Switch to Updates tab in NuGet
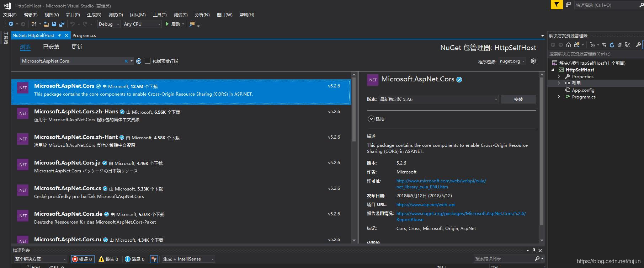 tap(77, 47)
